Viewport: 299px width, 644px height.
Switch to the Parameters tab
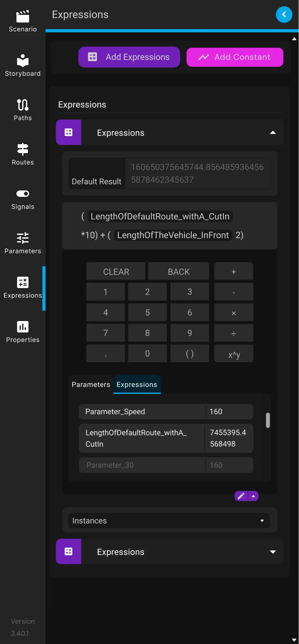tap(91, 384)
